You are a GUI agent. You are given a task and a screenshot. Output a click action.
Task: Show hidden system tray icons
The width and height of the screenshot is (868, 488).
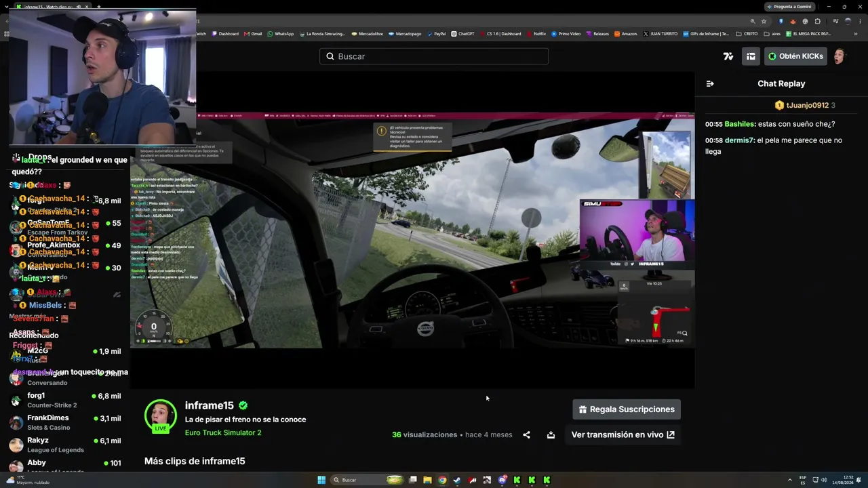click(789, 480)
